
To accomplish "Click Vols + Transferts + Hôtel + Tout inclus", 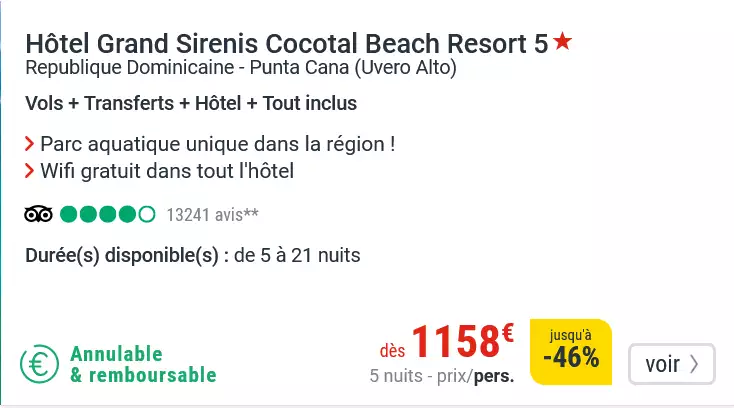I will pos(191,103).
